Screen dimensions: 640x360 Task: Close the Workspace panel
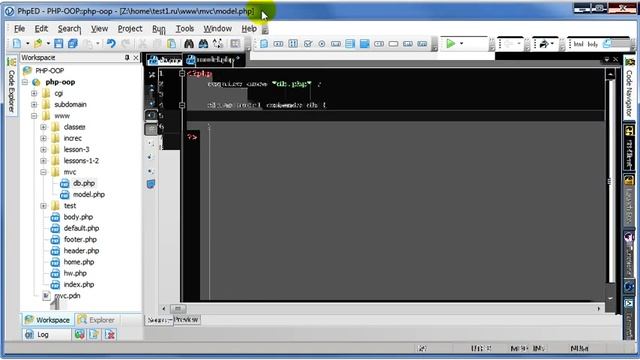[136, 58]
